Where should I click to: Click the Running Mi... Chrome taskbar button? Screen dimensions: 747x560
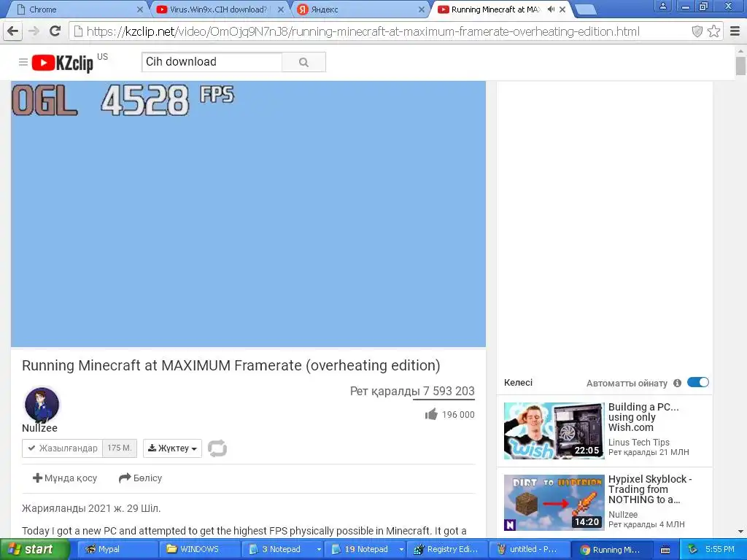click(x=611, y=550)
